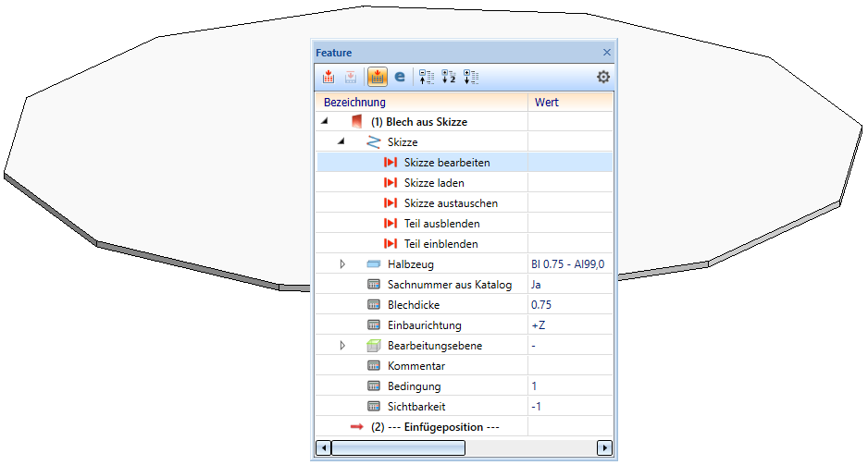Image resolution: width=868 pixels, height=465 pixels.
Task: Click the list icon with up arrow
Action: (x=427, y=77)
